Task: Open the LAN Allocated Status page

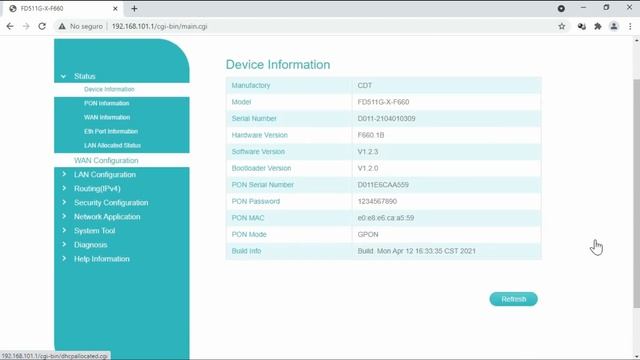Action: click(x=112, y=145)
